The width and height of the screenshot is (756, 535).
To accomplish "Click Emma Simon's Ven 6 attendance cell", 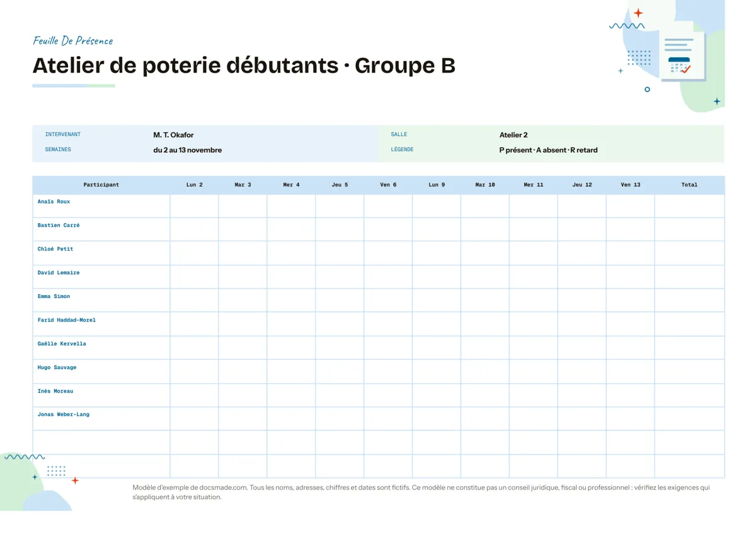I will (x=389, y=301).
